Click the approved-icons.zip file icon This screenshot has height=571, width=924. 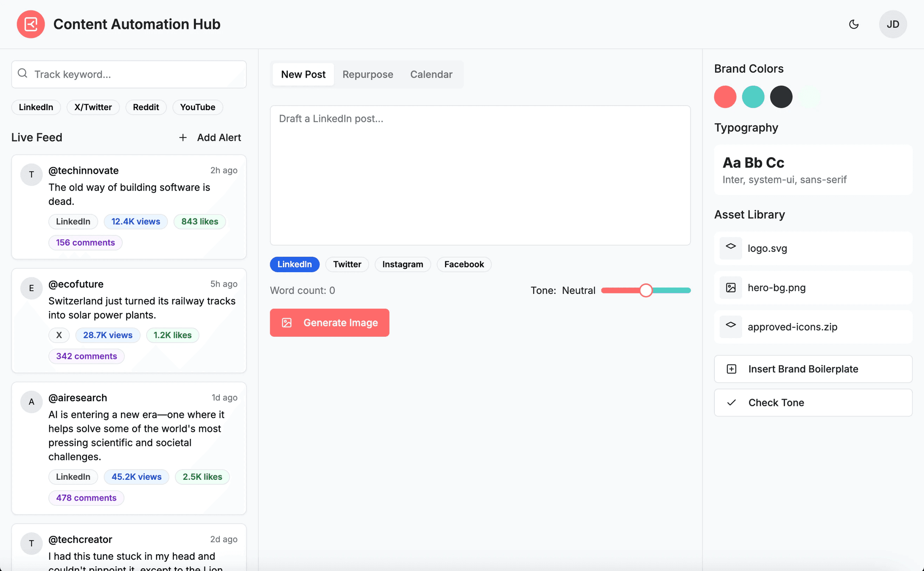point(730,326)
